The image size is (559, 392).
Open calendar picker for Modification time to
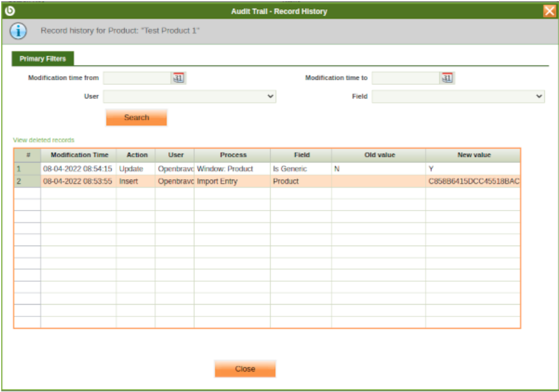[x=447, y=78]
